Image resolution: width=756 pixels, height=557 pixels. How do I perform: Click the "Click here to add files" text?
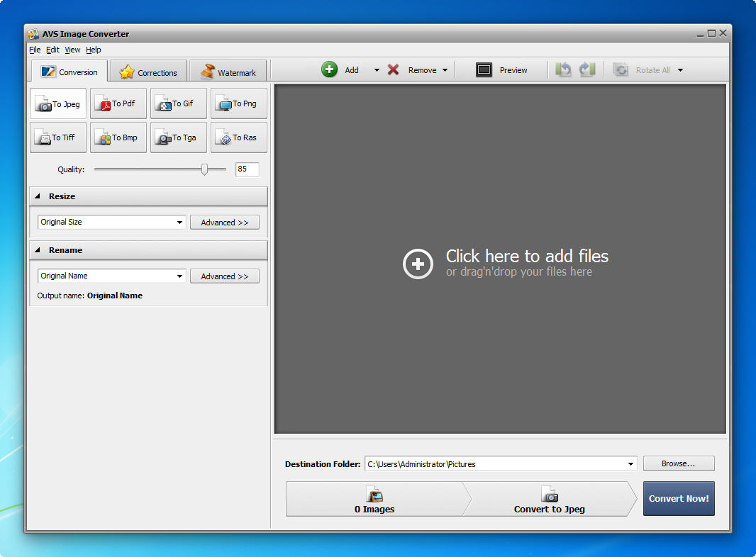[527, 256]
